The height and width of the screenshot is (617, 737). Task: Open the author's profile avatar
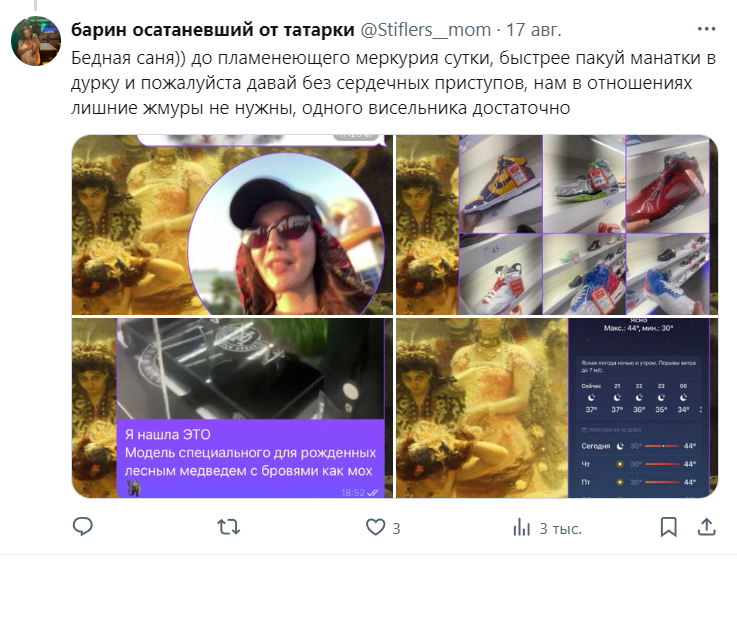[36, 41]
